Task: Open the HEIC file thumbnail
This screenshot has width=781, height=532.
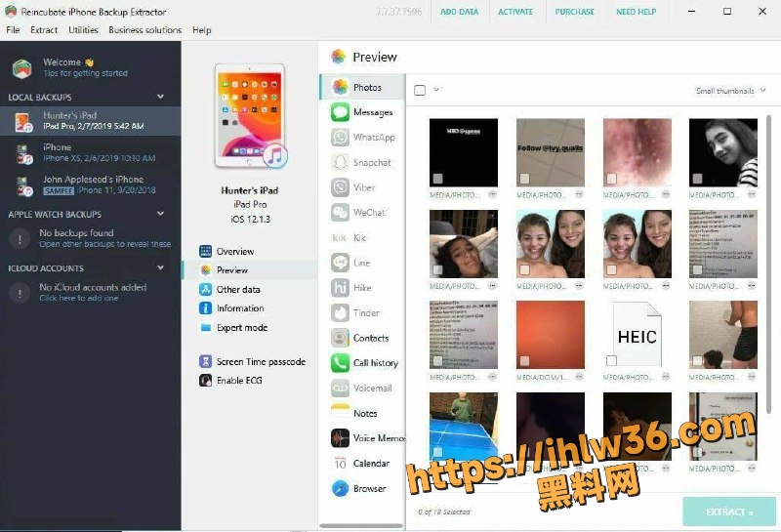Action: pos(637,334)
